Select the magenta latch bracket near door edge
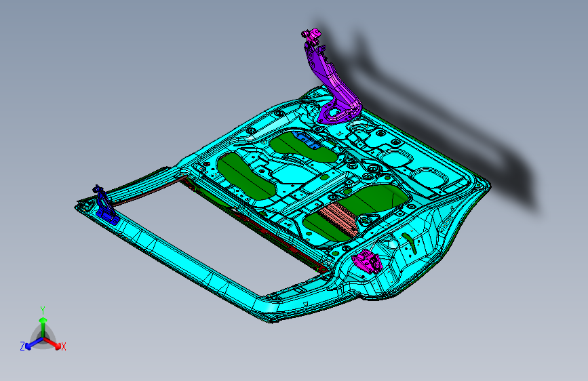Screen dimensions: 588x381 (367, 261)
